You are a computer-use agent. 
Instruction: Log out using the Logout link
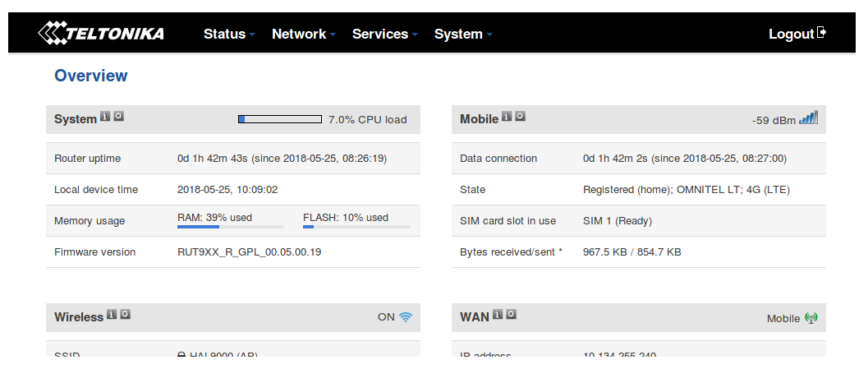[797, 34]
